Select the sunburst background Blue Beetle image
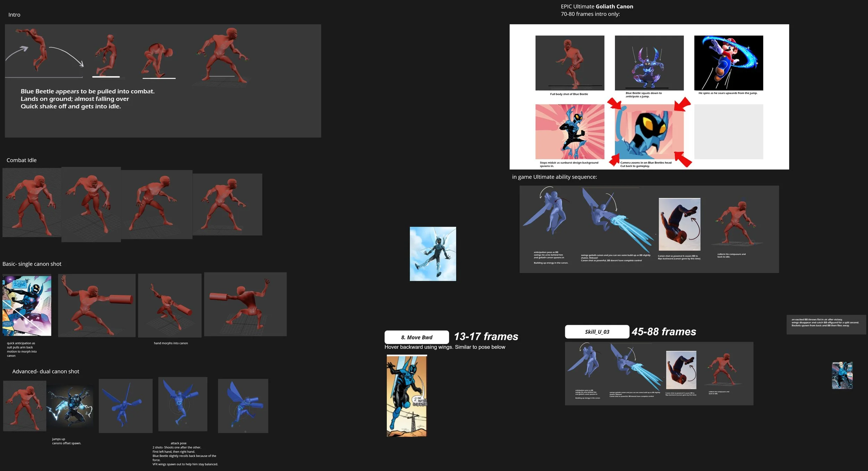The height and width of the screenshot is (471, 868). (x=569, y=132)
